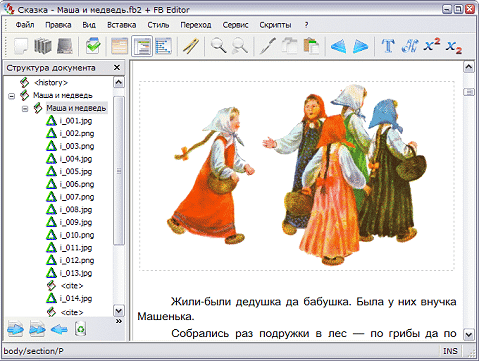Image resolution: width=479 pixels, height=361 pixels.
Task: Click the left arrow icon under the tree
Action: [x=59, y=330]
